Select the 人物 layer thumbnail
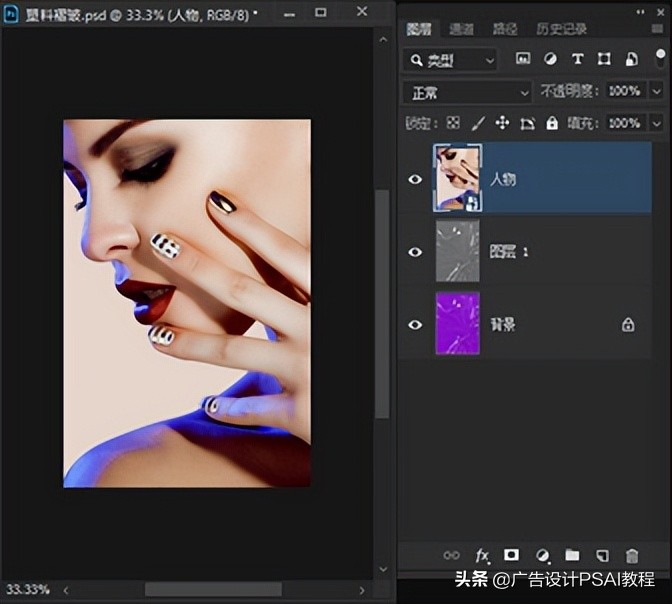 point(457,178)
